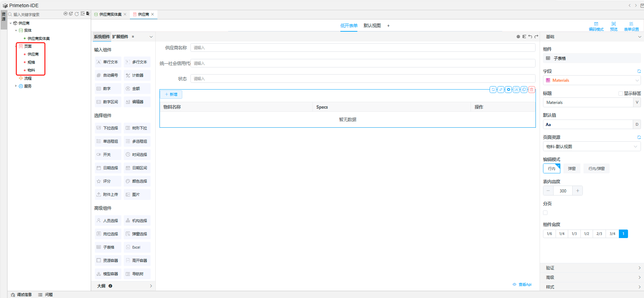Switch to the 低开表单 tab
644x298 pixels.
349,26
